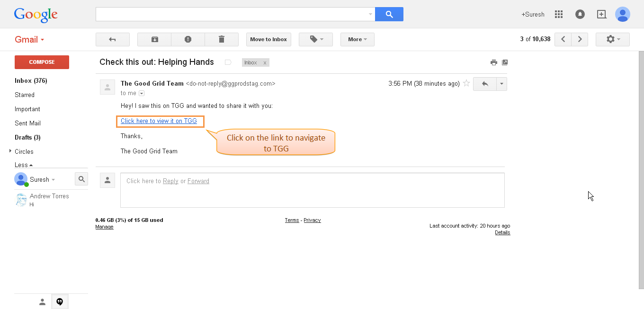
Task: Open the notifications bell icon
Action: click(x=580, y=14)
